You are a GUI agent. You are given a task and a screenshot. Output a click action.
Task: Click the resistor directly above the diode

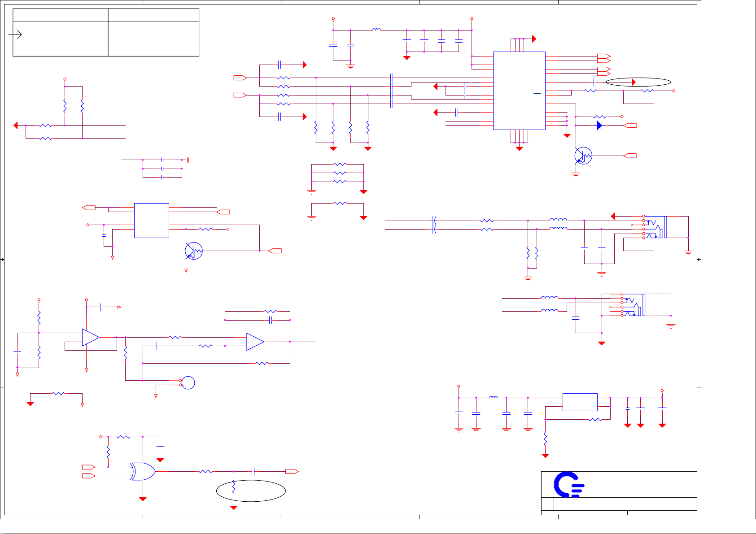point(600,117)
